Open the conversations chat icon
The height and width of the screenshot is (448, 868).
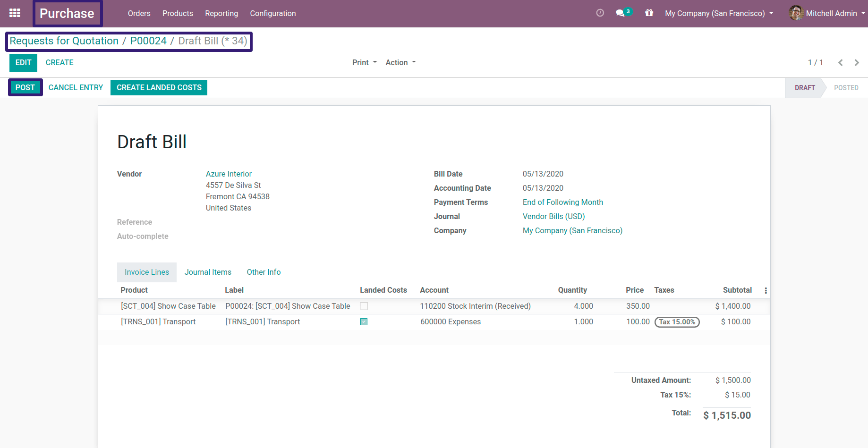(x=620, y=13)
